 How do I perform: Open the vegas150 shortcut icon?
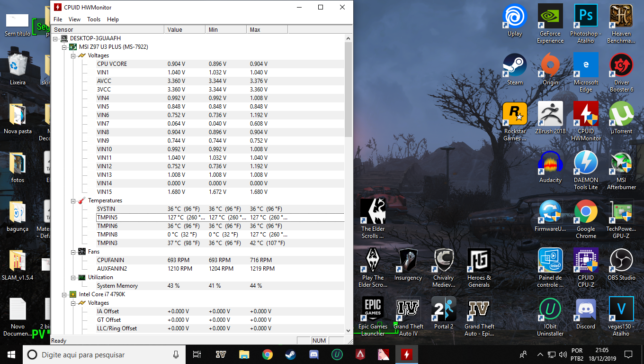pyautogui.click(x=621, y=317)
